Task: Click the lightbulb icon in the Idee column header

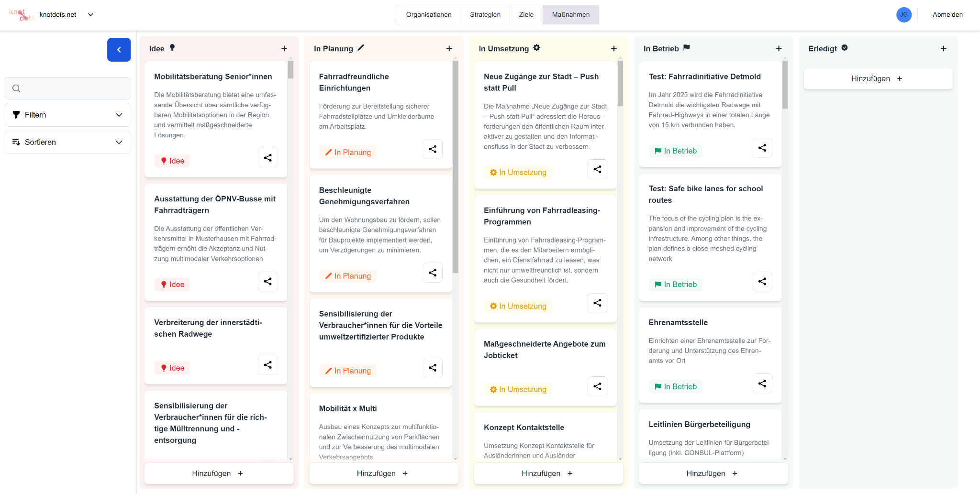Action: point(172,48)
